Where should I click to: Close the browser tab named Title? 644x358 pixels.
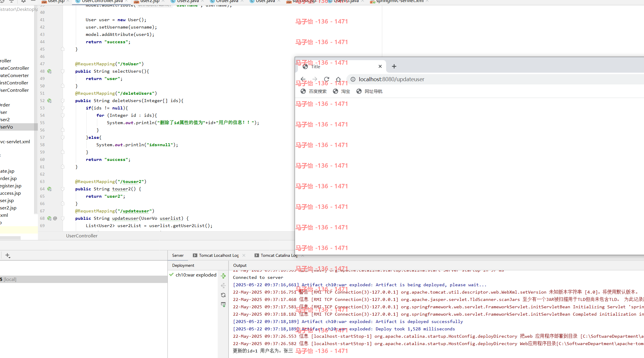tap(380, 66)
